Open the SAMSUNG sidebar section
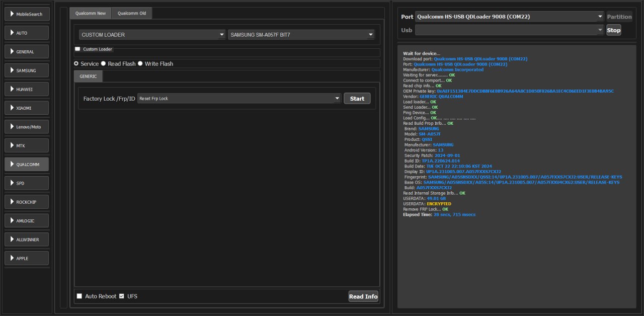Image resolution: width=644 pixels, height=316 pixels. pos(27,70)
